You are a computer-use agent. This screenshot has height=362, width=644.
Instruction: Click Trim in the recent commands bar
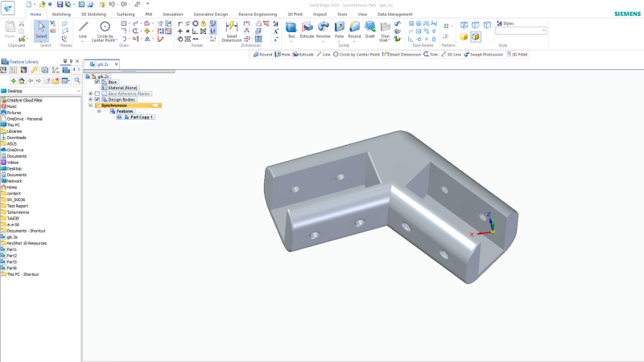coord(431,54)
